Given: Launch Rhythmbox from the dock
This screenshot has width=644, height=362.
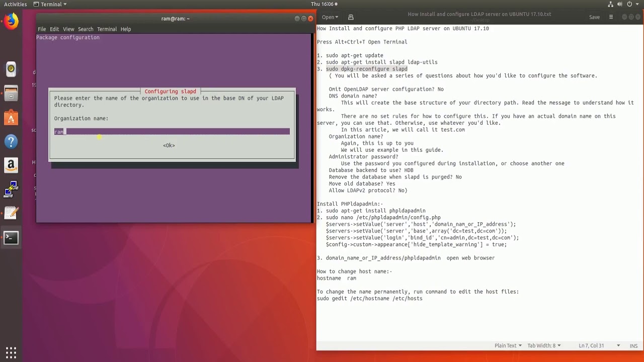Looking at the screenshot, I should (x=11, y=69).
